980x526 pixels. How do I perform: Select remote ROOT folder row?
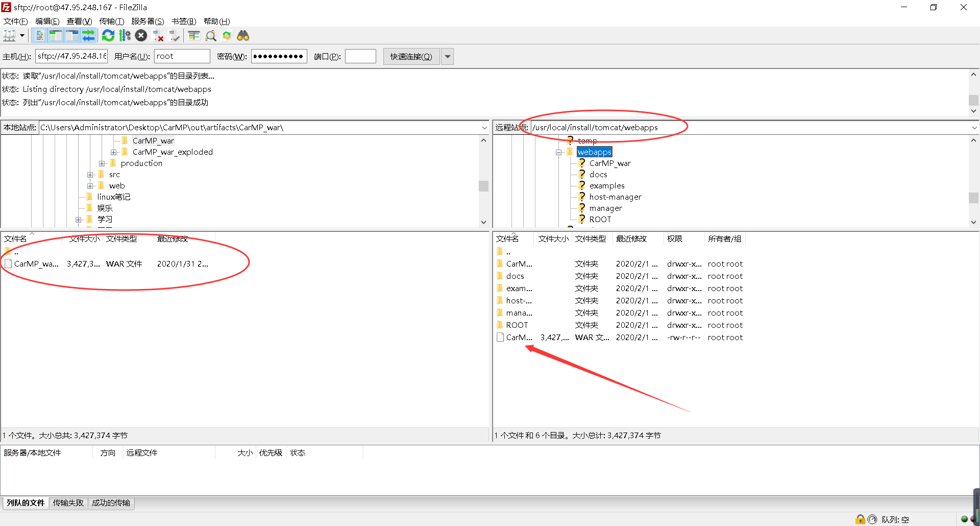pos(620,325)
